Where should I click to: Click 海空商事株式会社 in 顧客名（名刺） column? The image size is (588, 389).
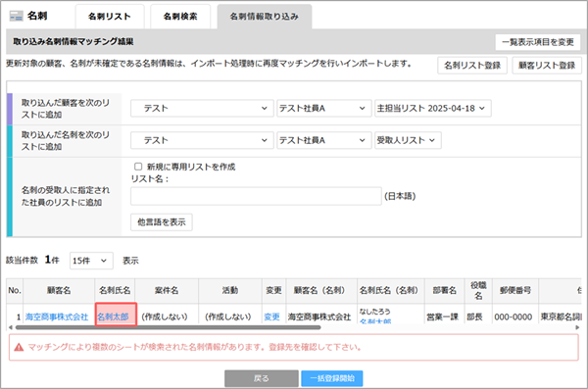[x=319, y=316]
